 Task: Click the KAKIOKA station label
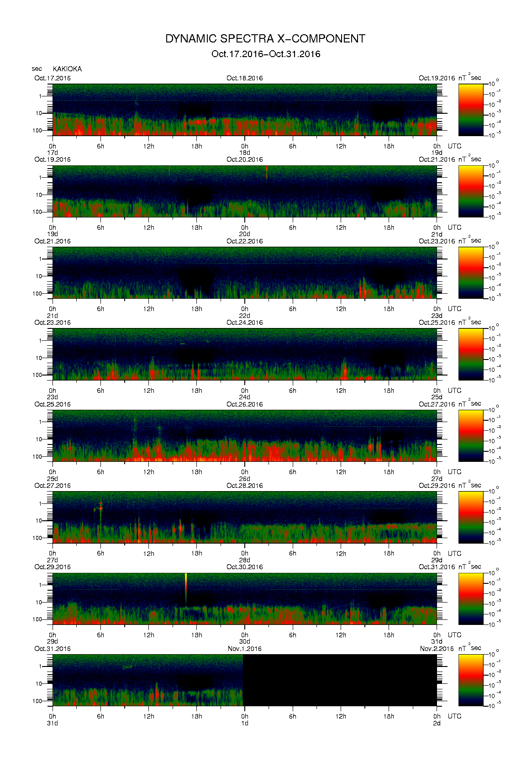(x=67, y=69)
